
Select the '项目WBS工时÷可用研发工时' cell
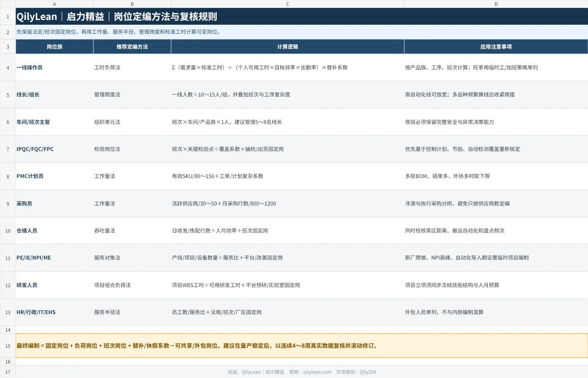click(x=288, y=285)
